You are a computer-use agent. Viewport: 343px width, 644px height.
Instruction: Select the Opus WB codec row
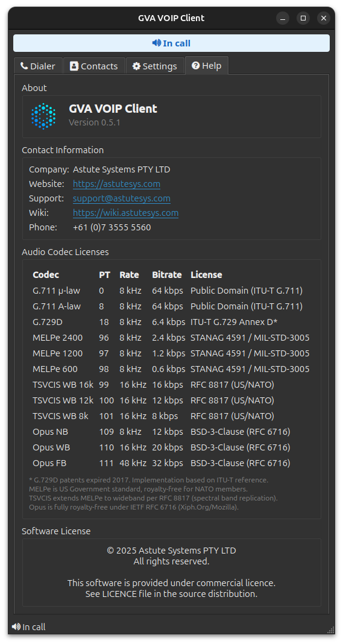(171, 447)
